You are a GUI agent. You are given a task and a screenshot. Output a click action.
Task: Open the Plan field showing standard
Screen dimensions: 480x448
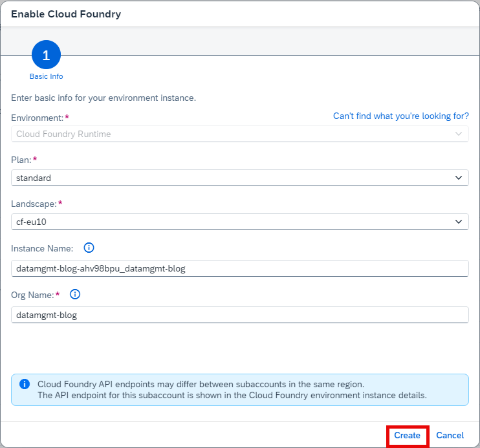click(240, 178)
